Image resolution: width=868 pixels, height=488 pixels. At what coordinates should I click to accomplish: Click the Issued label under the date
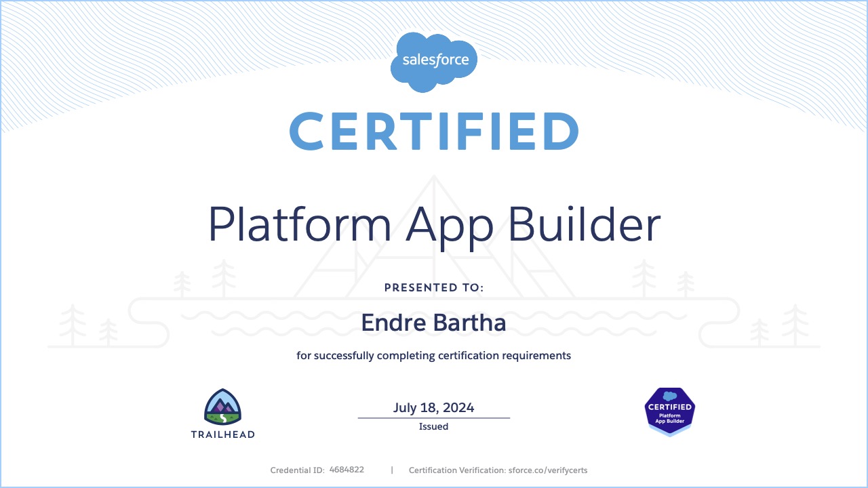(x=433, y=426)
